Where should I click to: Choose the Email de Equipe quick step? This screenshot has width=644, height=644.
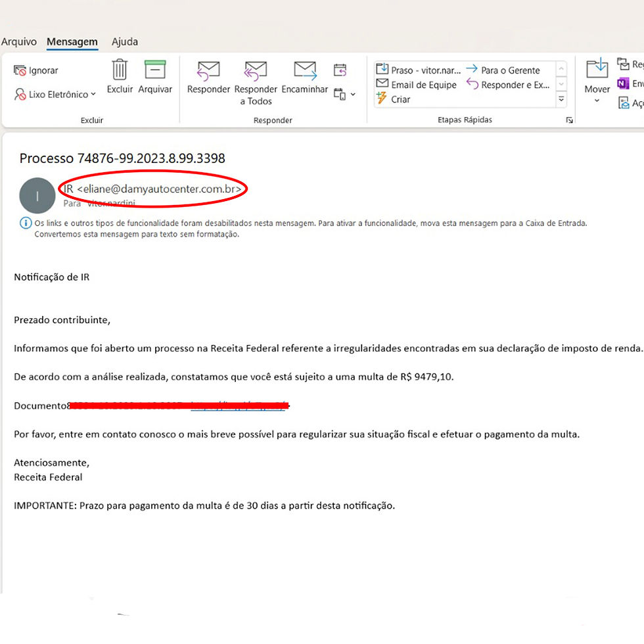(417, 85)
